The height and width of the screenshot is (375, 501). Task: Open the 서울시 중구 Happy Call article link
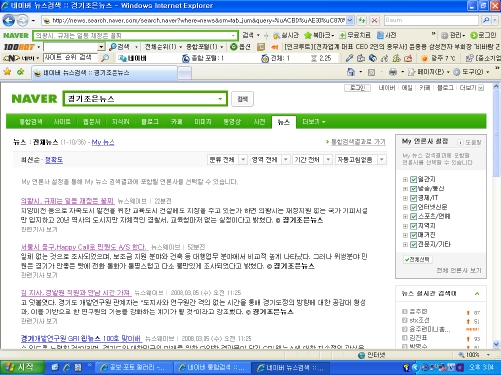pos(84,247)
